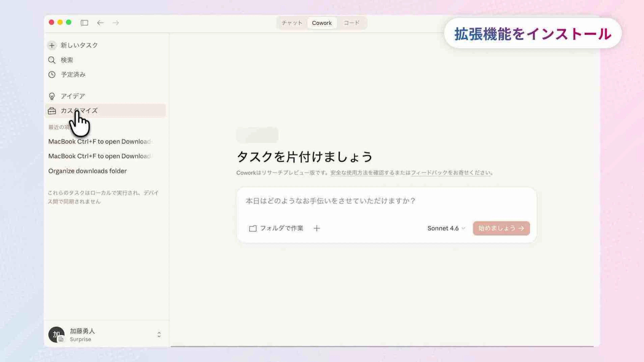
Task: Expand the 加藤勇人 account menu chevron
Action: pyautogui.click(x=159, y=335)
